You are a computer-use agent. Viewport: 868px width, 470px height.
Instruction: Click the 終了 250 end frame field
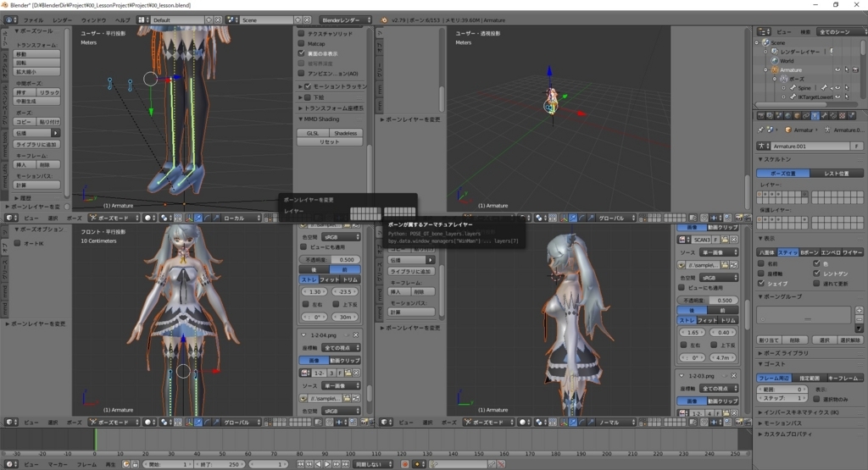pyautogui.click(x=220, y=464)
